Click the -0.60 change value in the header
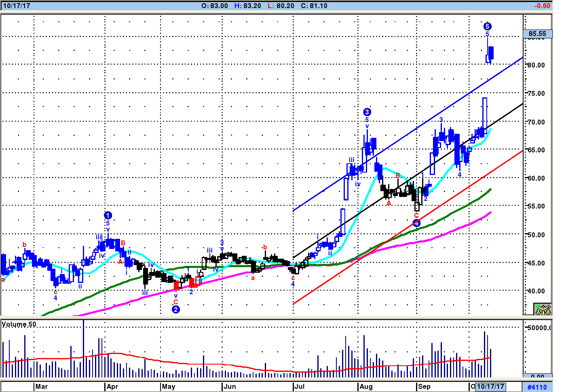Viewport: 566px width, 392px height. pos(542,6)
